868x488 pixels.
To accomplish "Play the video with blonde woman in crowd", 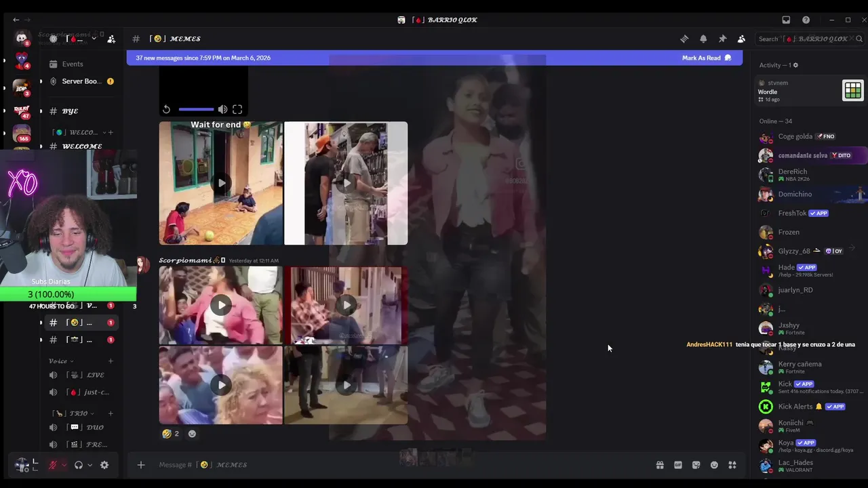I will 221,385.
